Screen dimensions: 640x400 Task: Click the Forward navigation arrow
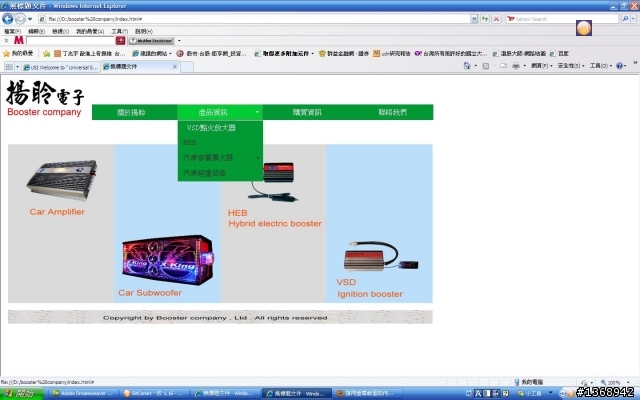(x=20, y=19)
